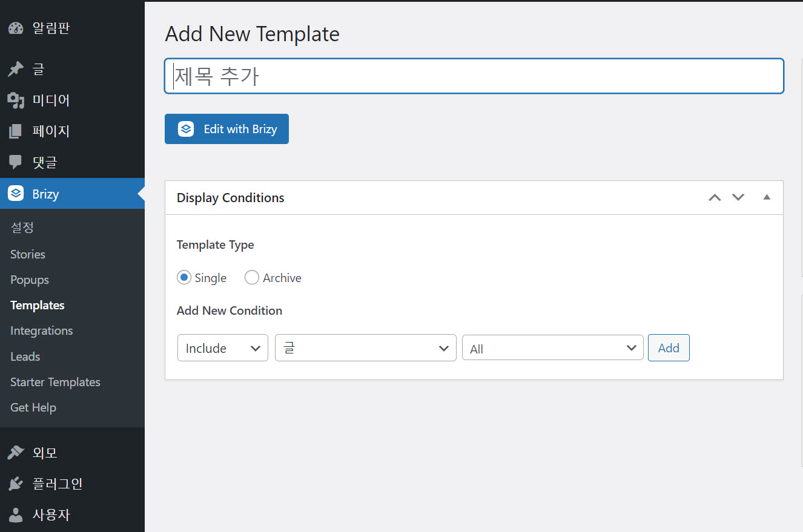This screenshot has height=532, width=803.
Task: Click the Add condition button
Action: (669, 348)
